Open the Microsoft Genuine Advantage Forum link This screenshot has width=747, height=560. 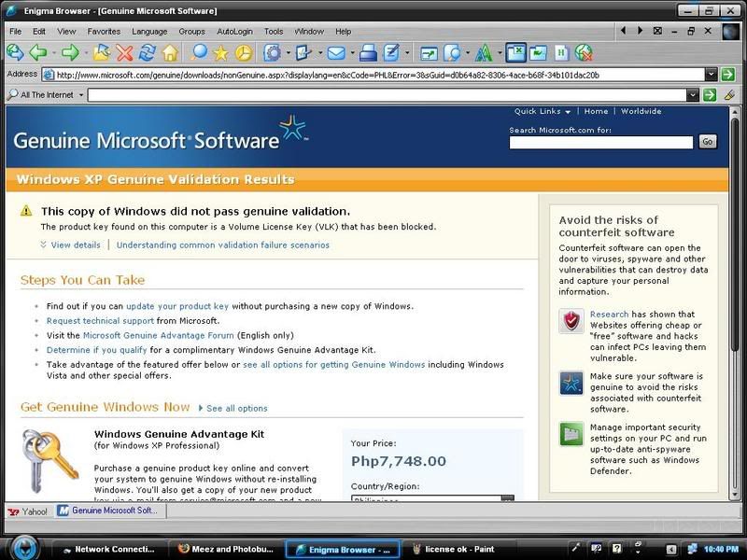click(158, 335)
